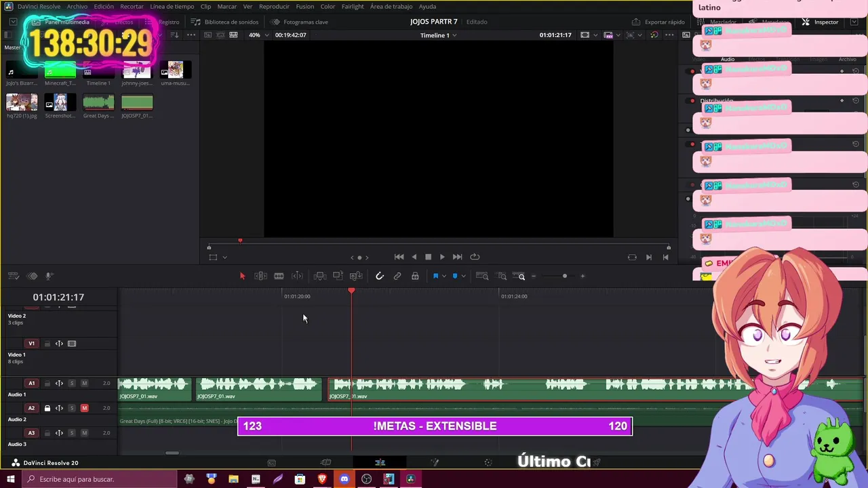Activate the Trim edit mode tool
This screenshot has height=488, width=868.
(x=260, y=276)
